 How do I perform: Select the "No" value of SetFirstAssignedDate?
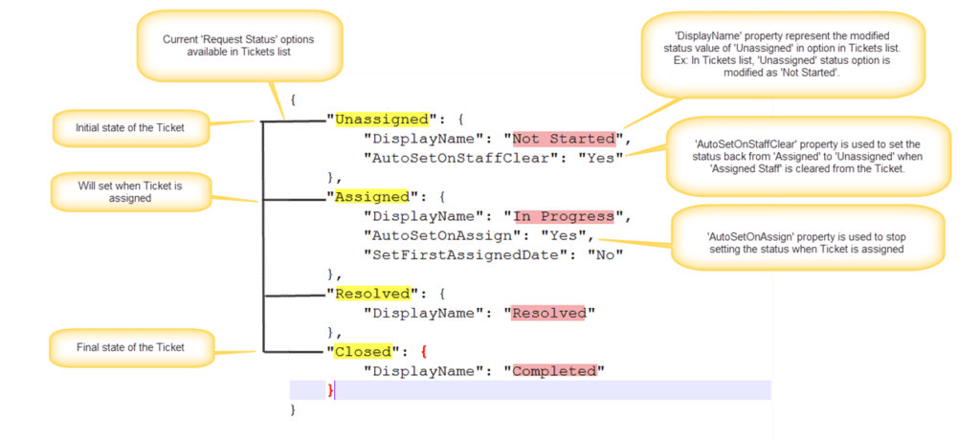(605, 254)
